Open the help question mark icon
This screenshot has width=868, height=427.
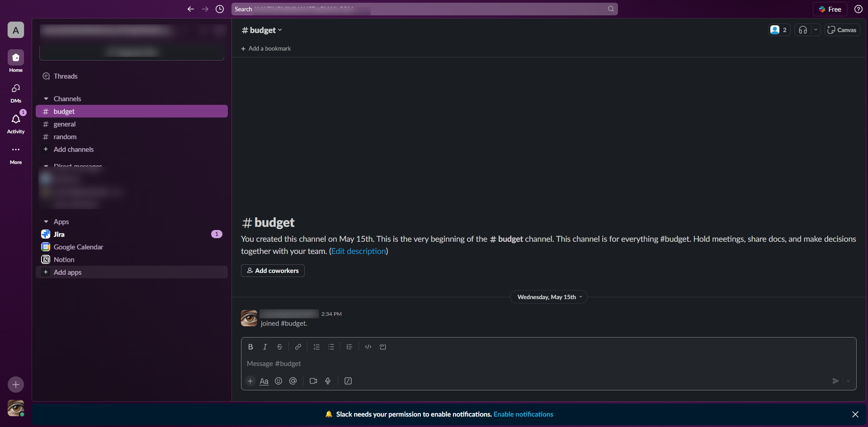click(x=858, y=9)
